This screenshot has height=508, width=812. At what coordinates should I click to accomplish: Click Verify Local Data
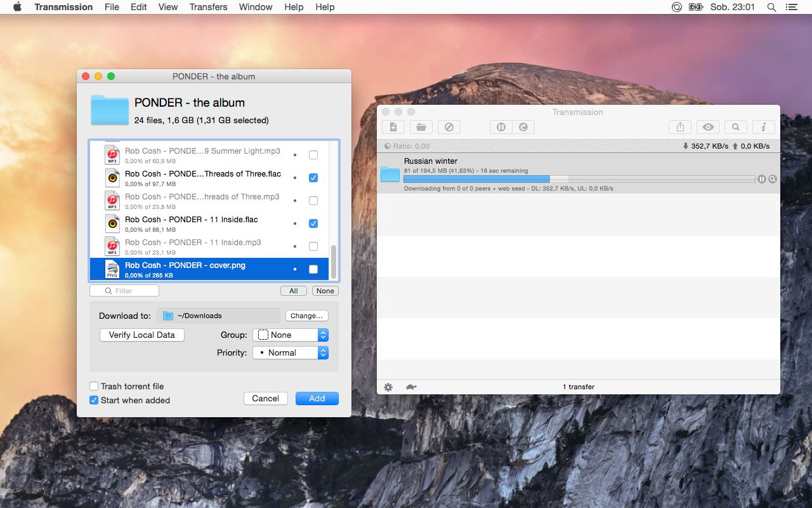(142, 335)
